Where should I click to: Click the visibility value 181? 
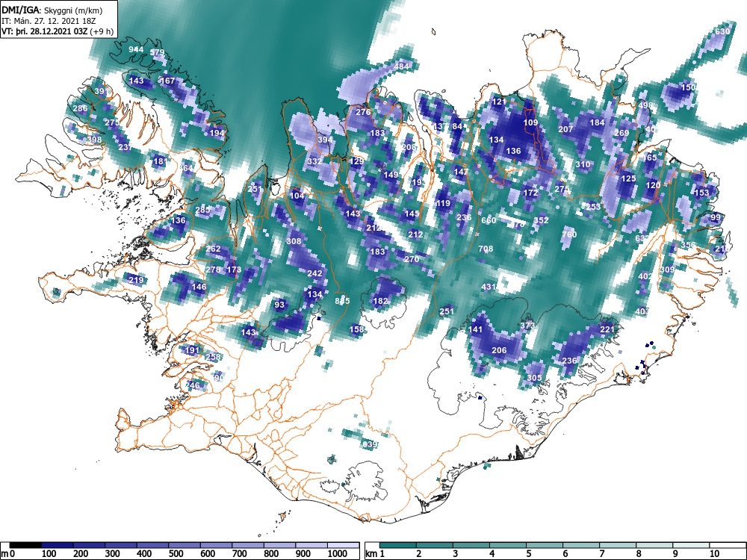pyautogui.click(x=160, y=161)
